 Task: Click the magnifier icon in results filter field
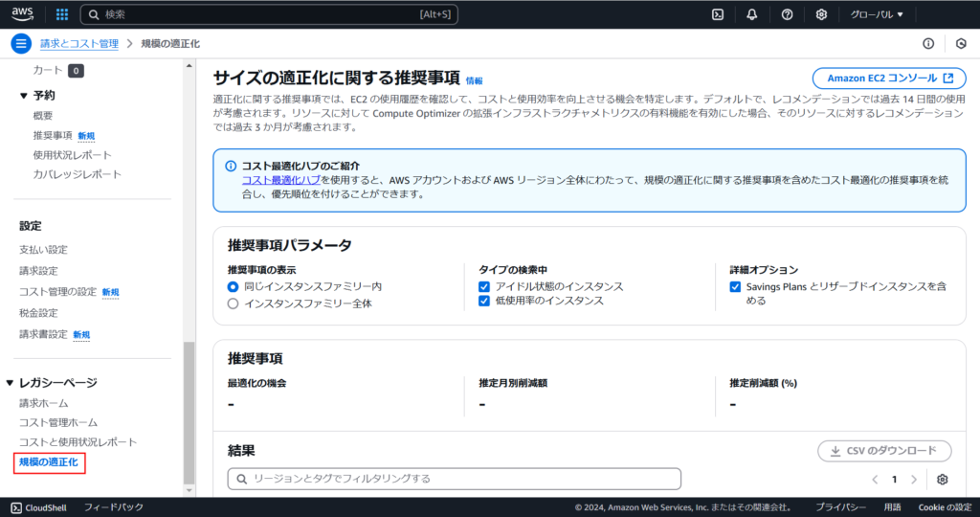(241, 479)
